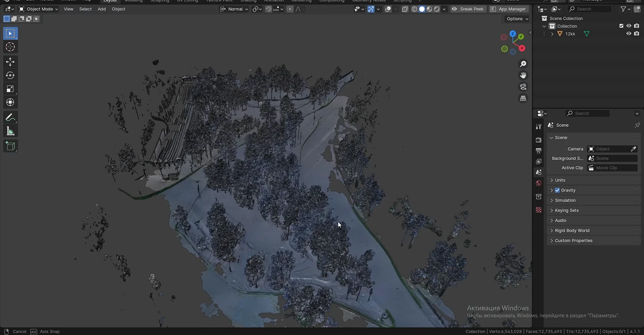This screenshot has height=335, width=644.
Task: Click the App Manager button
Action: pyautogui.click(x=508, y=9)
